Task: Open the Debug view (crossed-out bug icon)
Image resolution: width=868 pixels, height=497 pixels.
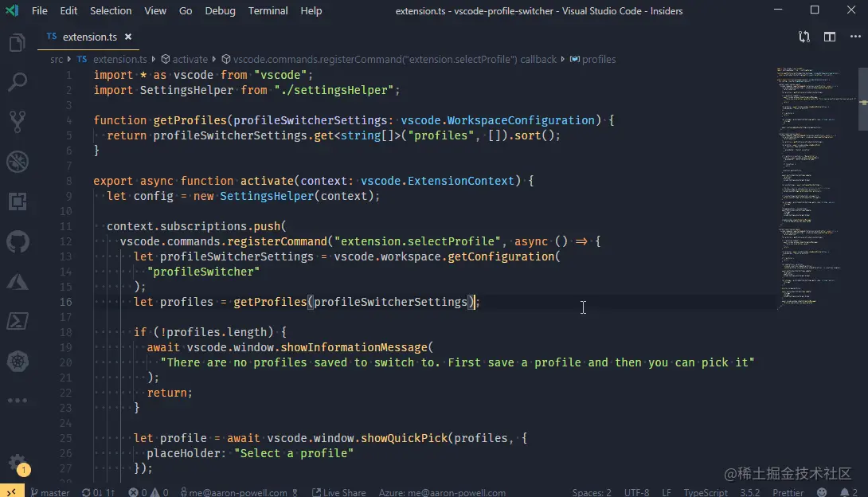Action: point(18,162)
